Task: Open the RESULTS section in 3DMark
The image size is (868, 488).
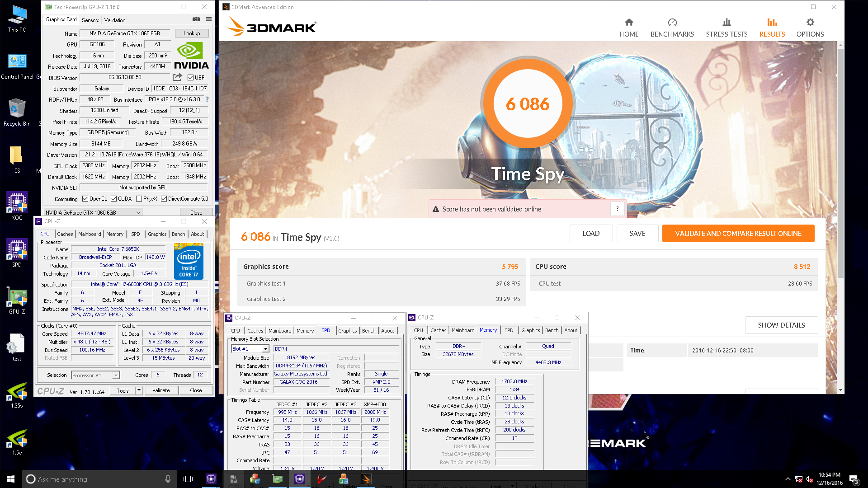Action: [772, 28]
